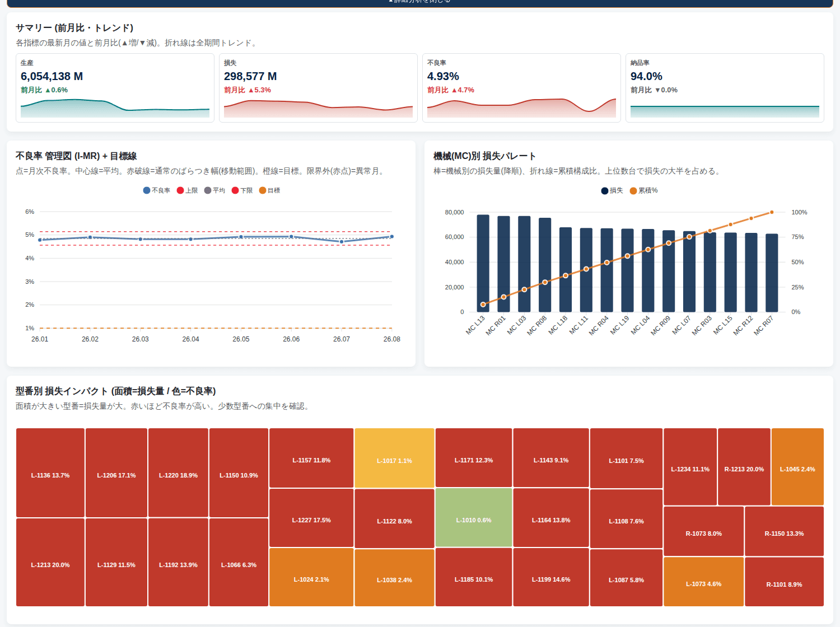Hide the 平均 line via legend

point(214,190)
